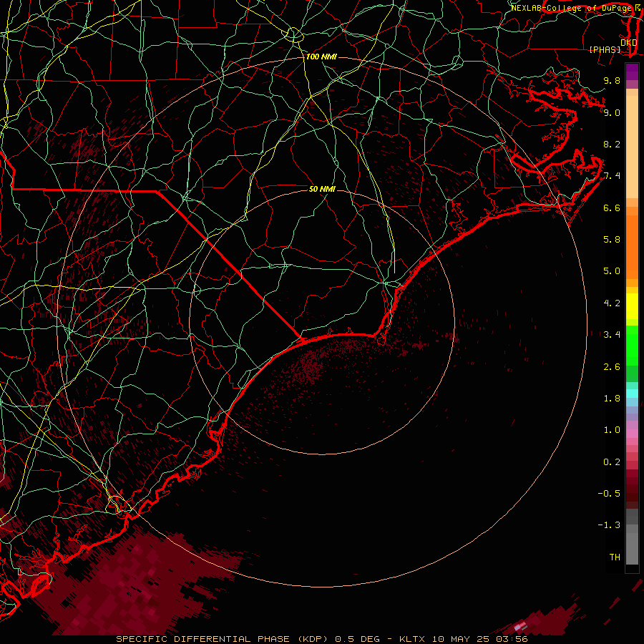The width and height of the screenshot is (644, 644).
Task: Click the -0.5 value on color scale
Action: coord(609,494)
